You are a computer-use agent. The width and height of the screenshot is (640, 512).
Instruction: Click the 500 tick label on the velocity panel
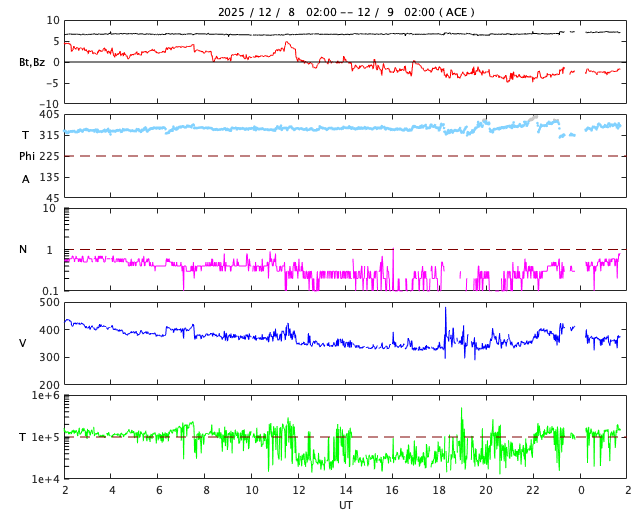[x=49, y=302]
